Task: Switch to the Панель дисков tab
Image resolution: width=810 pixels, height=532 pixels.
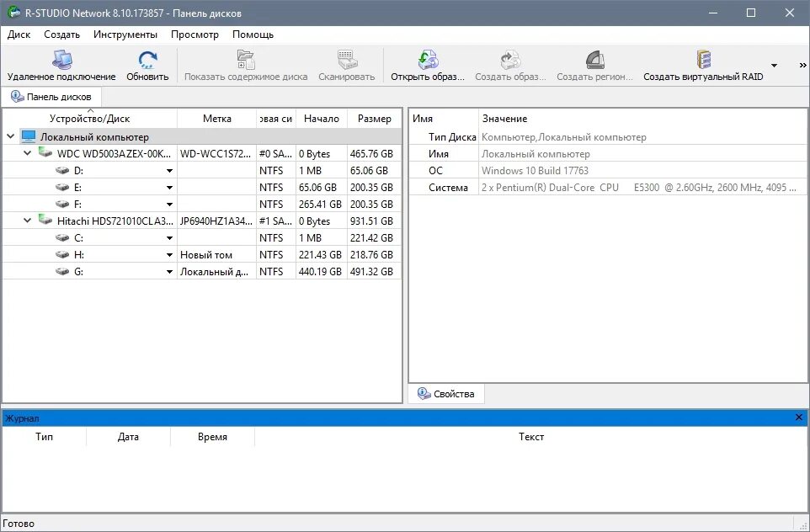Action: click(x=51, y=97)
